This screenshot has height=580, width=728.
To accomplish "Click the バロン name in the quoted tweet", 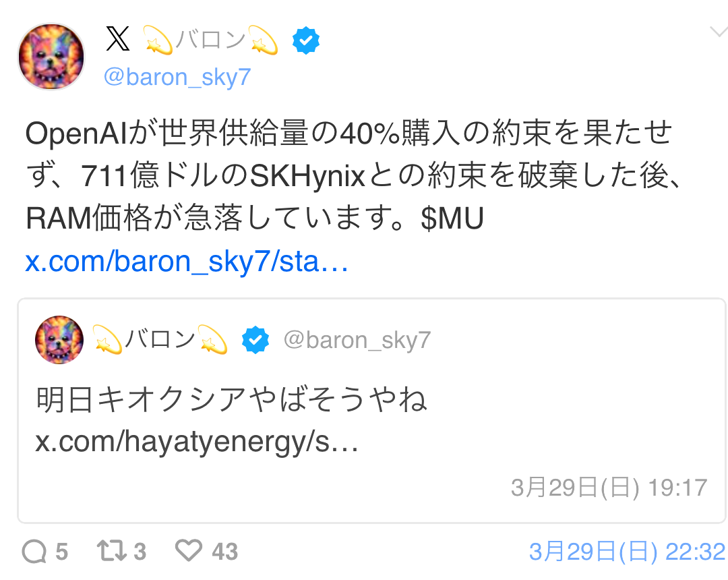I will (x=160, y=339).
